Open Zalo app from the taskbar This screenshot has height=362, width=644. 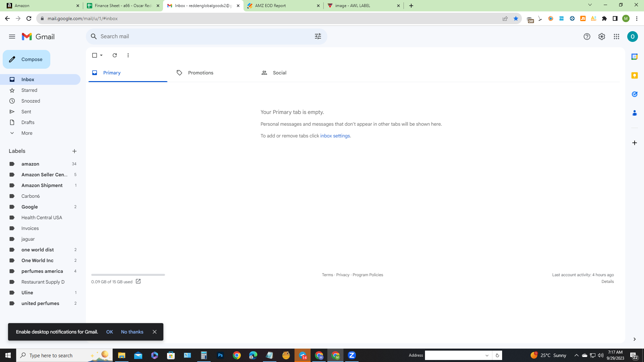tap(352, 355)
